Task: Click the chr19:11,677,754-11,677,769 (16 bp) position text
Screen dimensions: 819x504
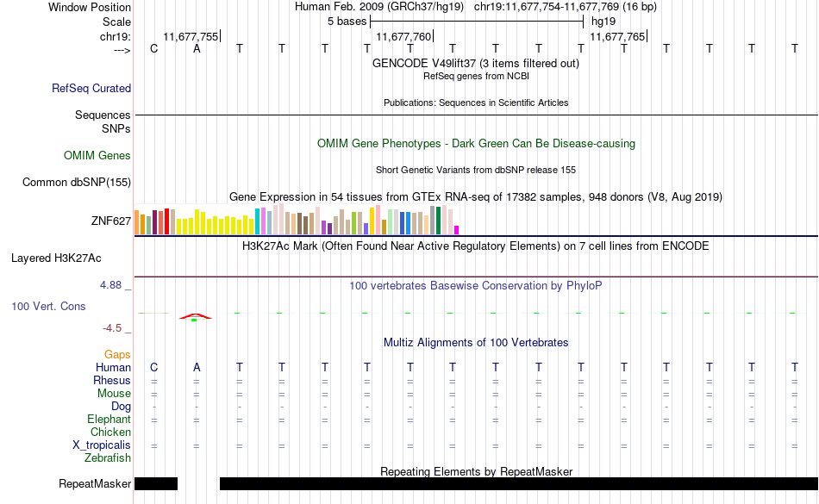Action: pyautogui.click(x=566, y=7)
